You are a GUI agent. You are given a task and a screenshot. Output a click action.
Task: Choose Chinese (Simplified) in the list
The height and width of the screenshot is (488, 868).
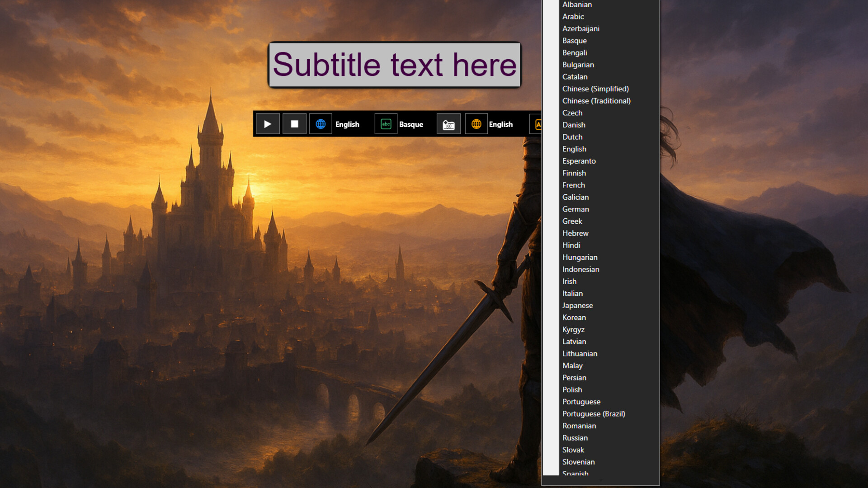[595, 89]
